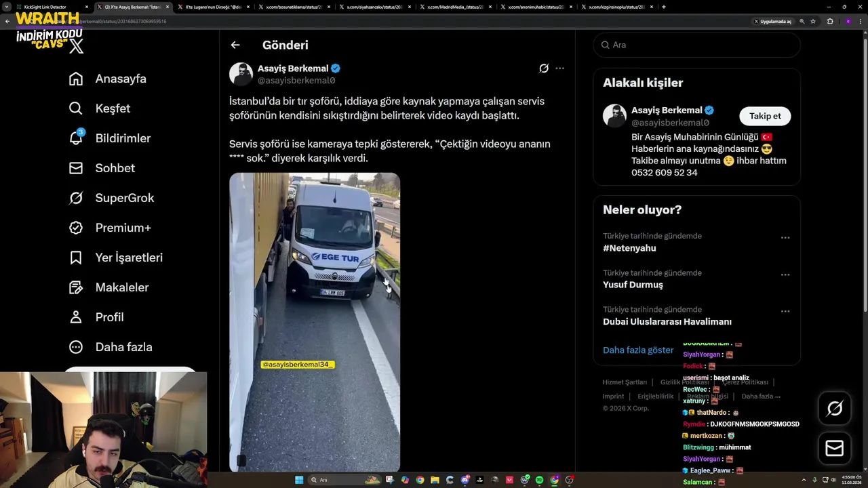Image resolution: width=868 pixels, height=488 pixels.
Task: Click the browser back arrow
Action: click(7, 21)
